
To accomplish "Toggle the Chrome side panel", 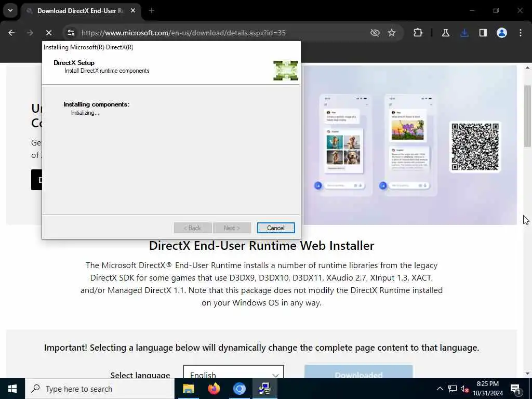I will [483, 33].
